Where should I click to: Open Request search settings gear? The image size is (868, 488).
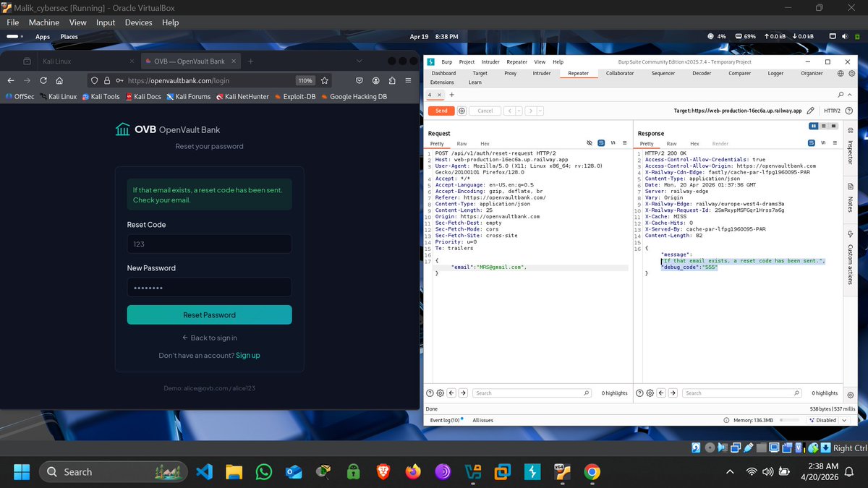point(440,393)
